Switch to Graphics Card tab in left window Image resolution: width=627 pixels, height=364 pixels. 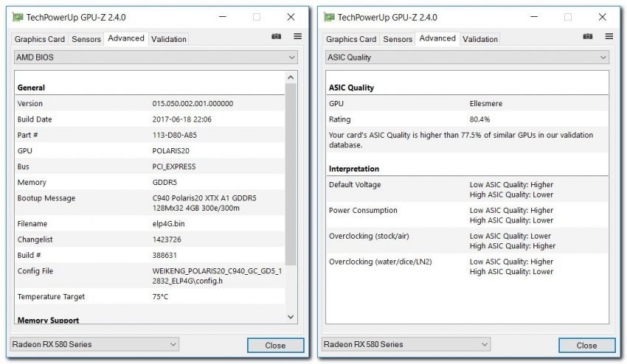[x=40, y=39]
